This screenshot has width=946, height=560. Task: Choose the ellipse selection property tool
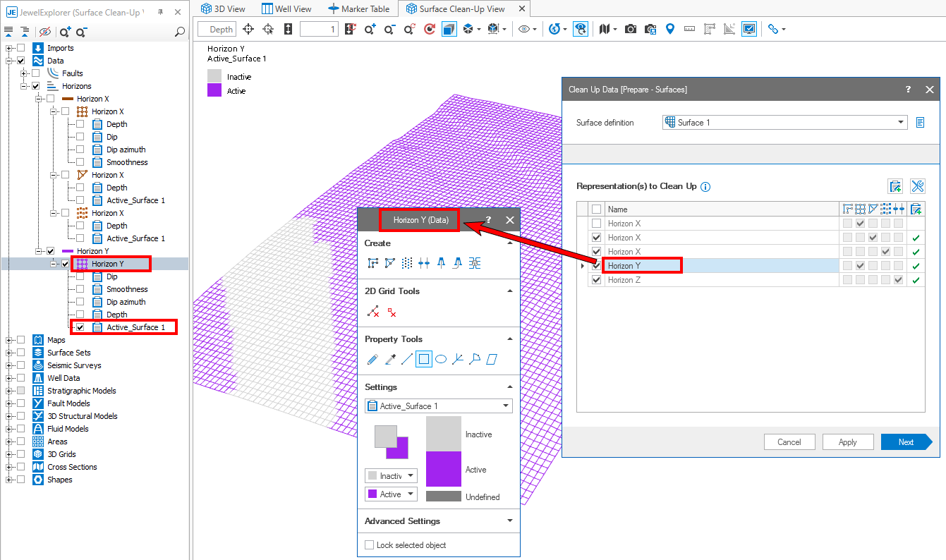pyautogui.click(x=441, y=359)
